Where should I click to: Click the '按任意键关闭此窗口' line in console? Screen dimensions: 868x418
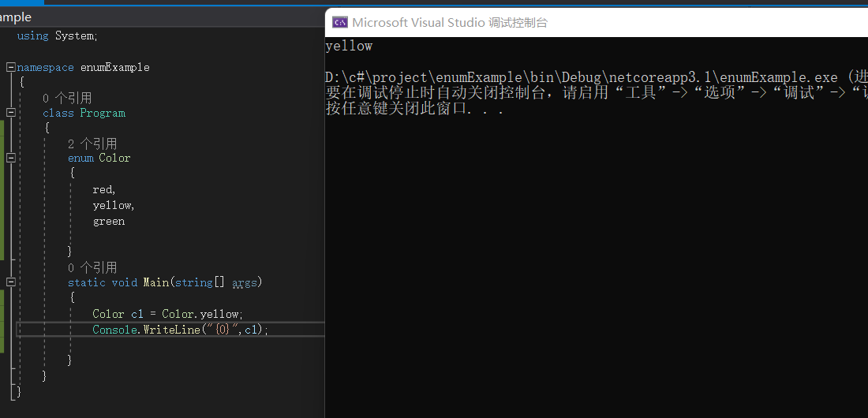tap(414, 109)
